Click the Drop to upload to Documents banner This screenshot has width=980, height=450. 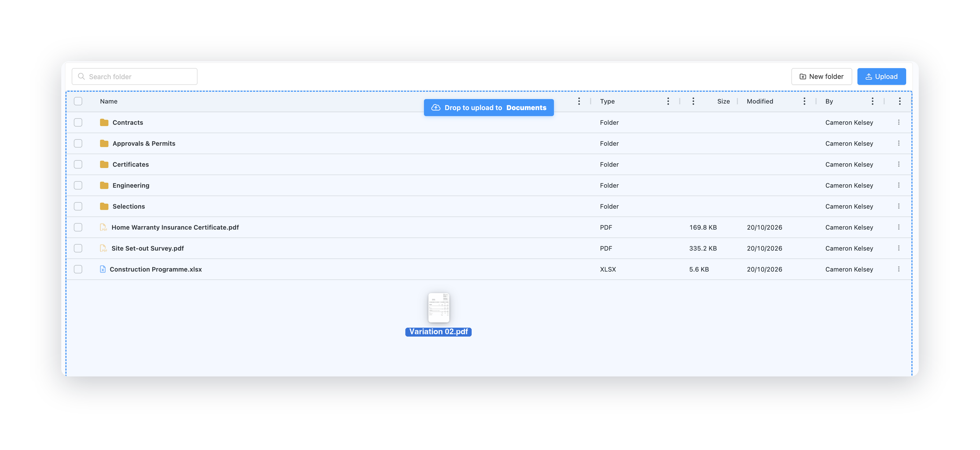click(489, 108)
